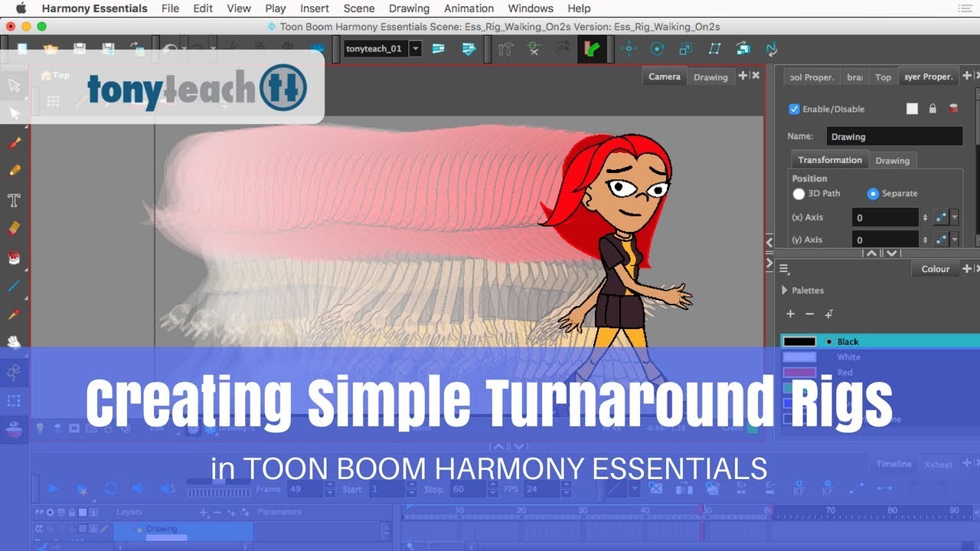Select the Line tool
Screen dimensions: 980x551
pyautogui.click(x=14, y=286)
